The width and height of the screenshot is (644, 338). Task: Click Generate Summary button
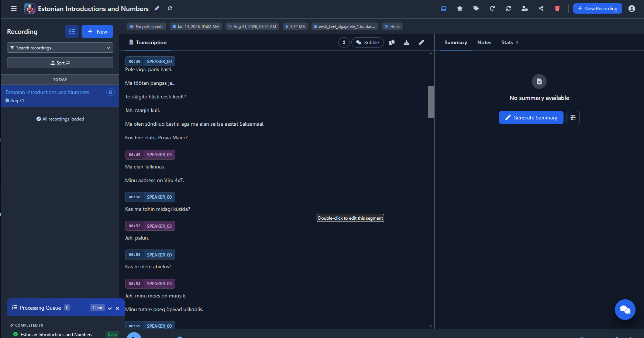[531, 118]
